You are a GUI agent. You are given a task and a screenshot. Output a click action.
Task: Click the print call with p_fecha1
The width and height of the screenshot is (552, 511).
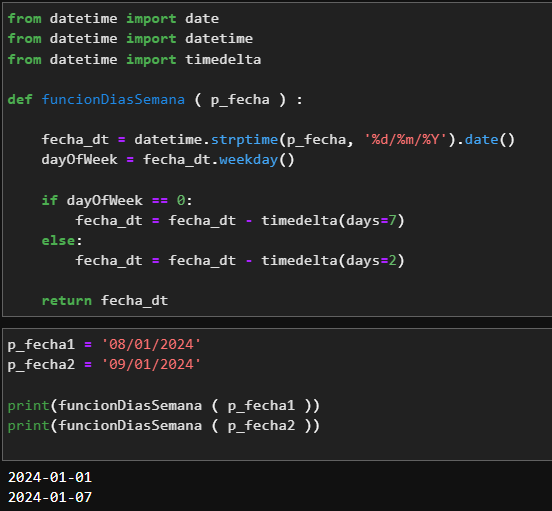(x=164, y=406)
